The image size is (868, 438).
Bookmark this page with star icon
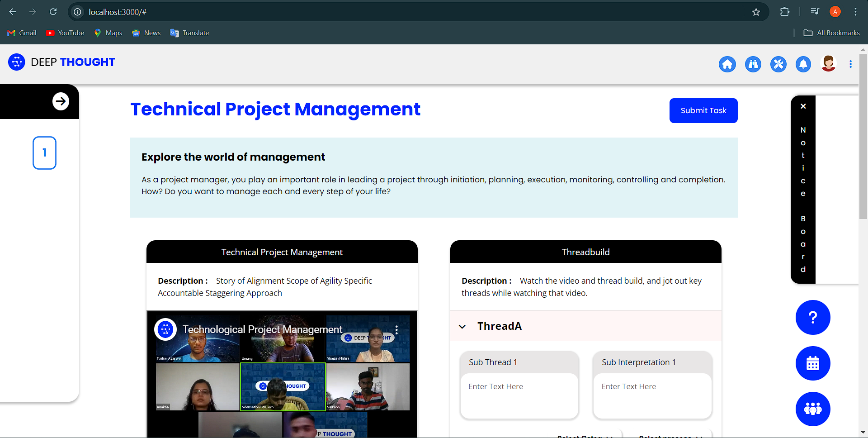pyautogui.click(x=756, y=12)
